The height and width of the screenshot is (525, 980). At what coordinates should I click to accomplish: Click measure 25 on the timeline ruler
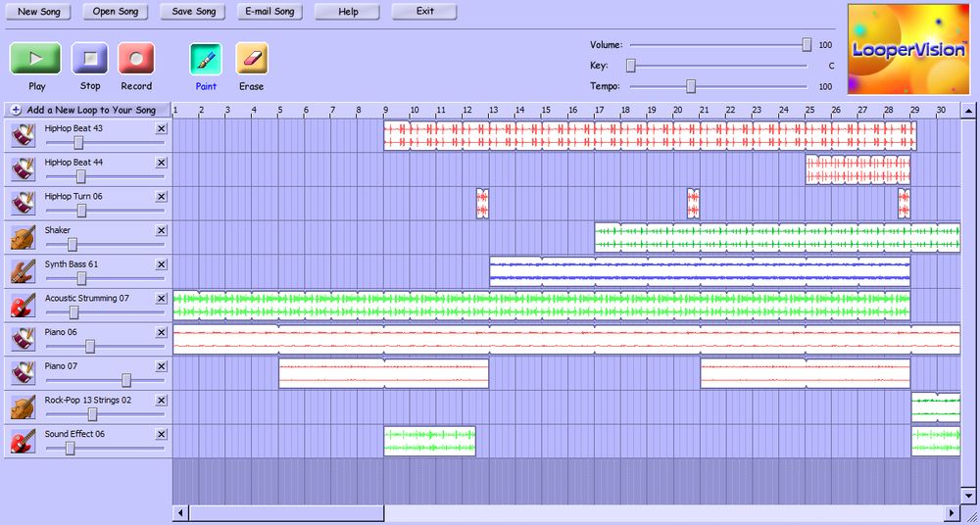[810, 111]
